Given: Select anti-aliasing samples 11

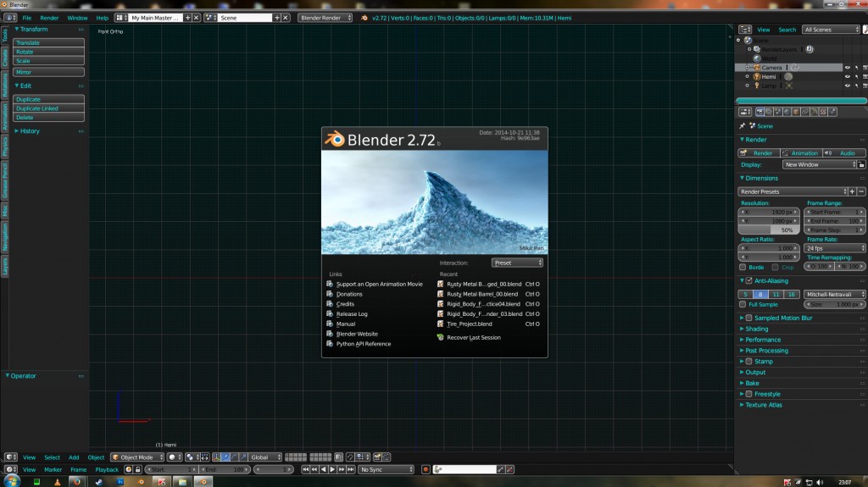Looking at the screenshot, I should tap(776, 295).
